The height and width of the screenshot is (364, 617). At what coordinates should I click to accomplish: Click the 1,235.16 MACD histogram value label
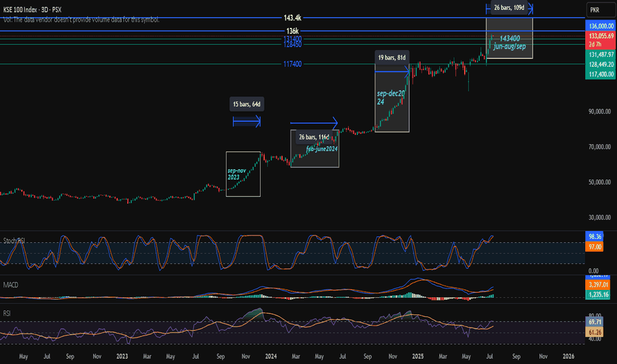point(598,295)
